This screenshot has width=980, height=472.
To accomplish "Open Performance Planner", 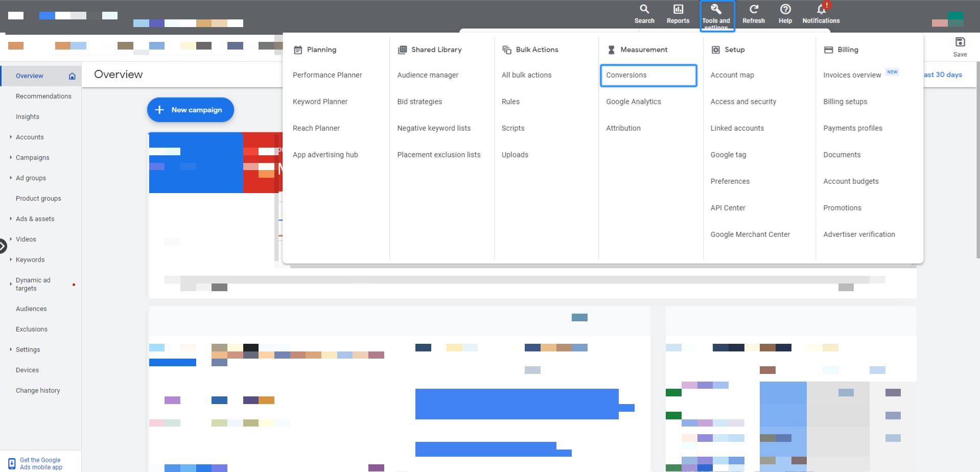I will (x=327, y=75).
